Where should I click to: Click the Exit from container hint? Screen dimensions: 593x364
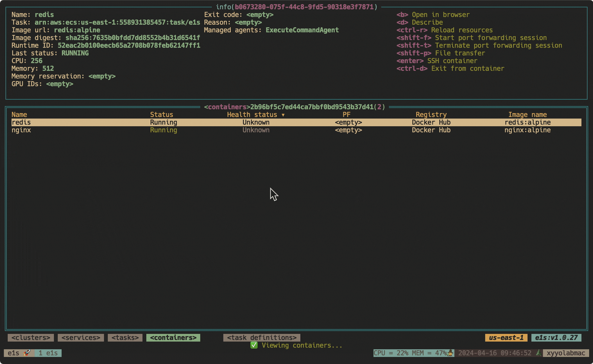[x=450, y=69]
